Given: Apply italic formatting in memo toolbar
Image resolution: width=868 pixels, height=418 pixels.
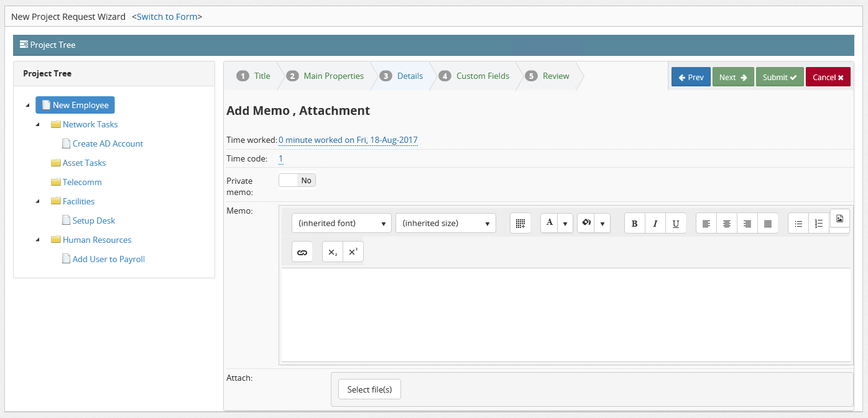Looking at the screenshot, I should pos(655,224).
